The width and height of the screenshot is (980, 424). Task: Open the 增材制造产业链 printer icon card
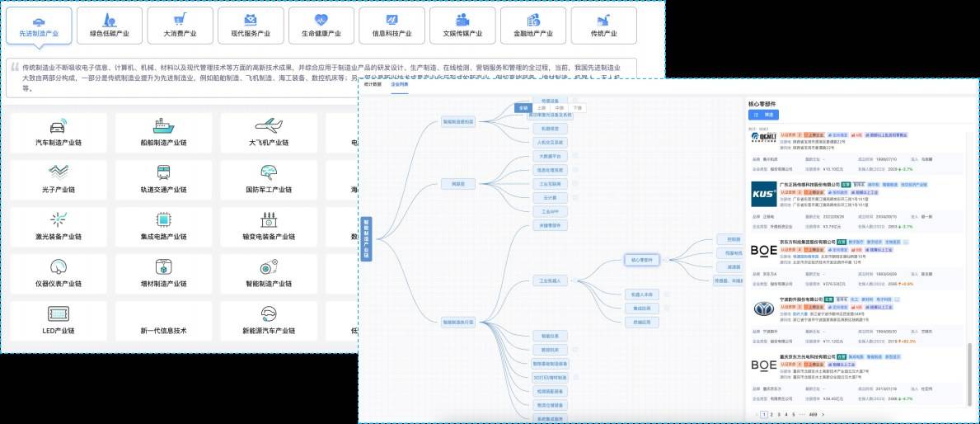pos(164,273)
